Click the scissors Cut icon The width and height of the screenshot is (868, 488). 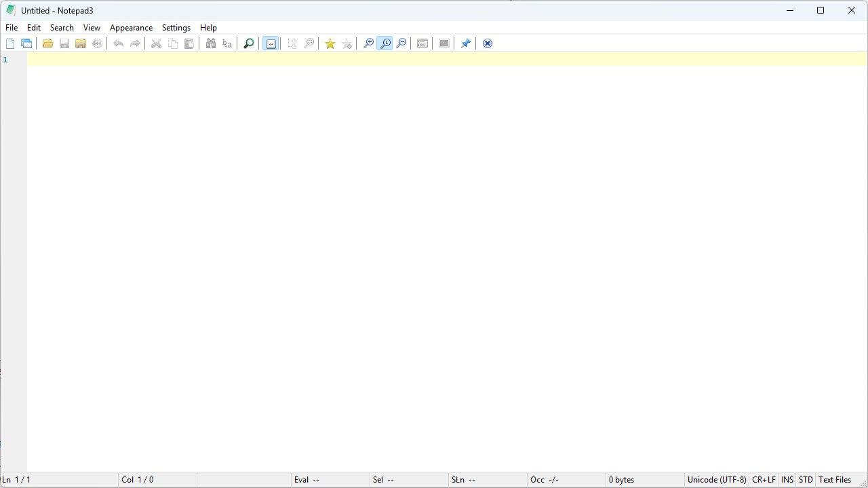click(156, 43)
